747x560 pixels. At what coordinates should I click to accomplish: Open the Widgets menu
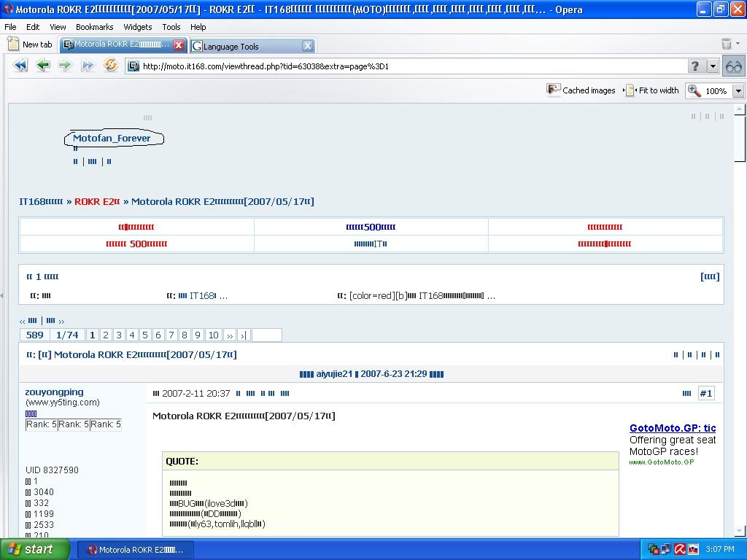click(138, 27)
